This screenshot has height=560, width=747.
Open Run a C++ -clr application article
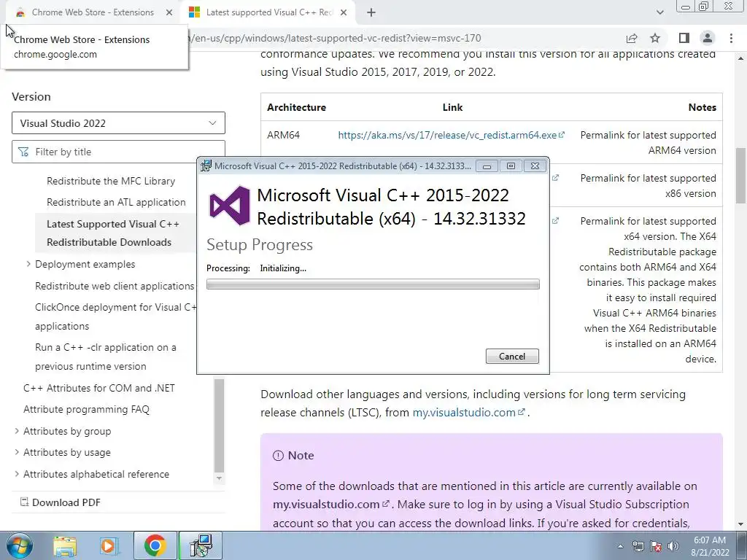click(x=106, y=357)
